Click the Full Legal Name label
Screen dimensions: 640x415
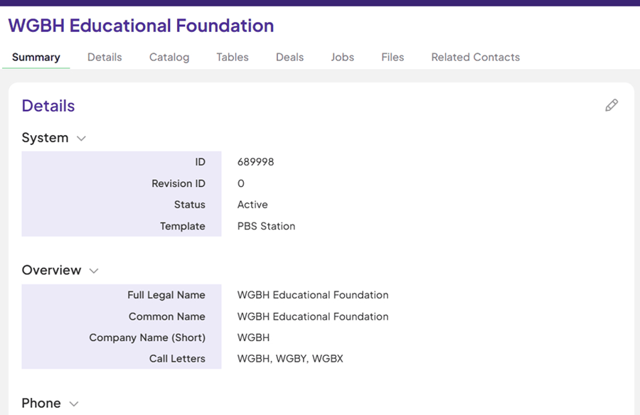point(166,295)
